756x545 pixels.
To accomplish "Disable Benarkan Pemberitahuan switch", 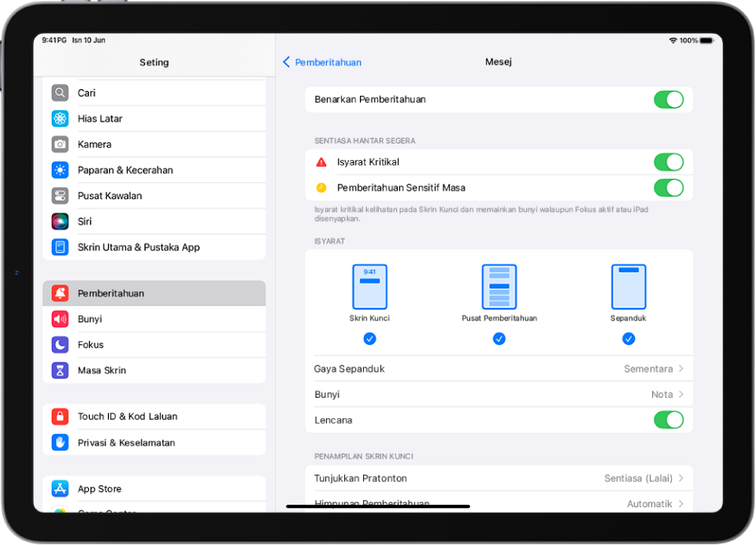I will pyautogui.click(x=669, y=99).
